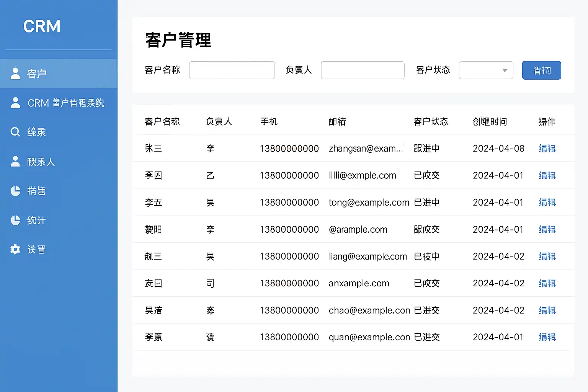Screen dimensions: 588x392
Task: Click edit link for zhangsan@exam row
Action: 547,149
